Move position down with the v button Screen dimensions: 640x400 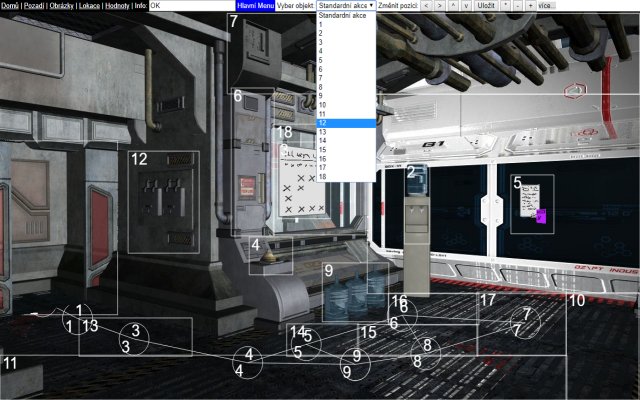click(466, 6)
